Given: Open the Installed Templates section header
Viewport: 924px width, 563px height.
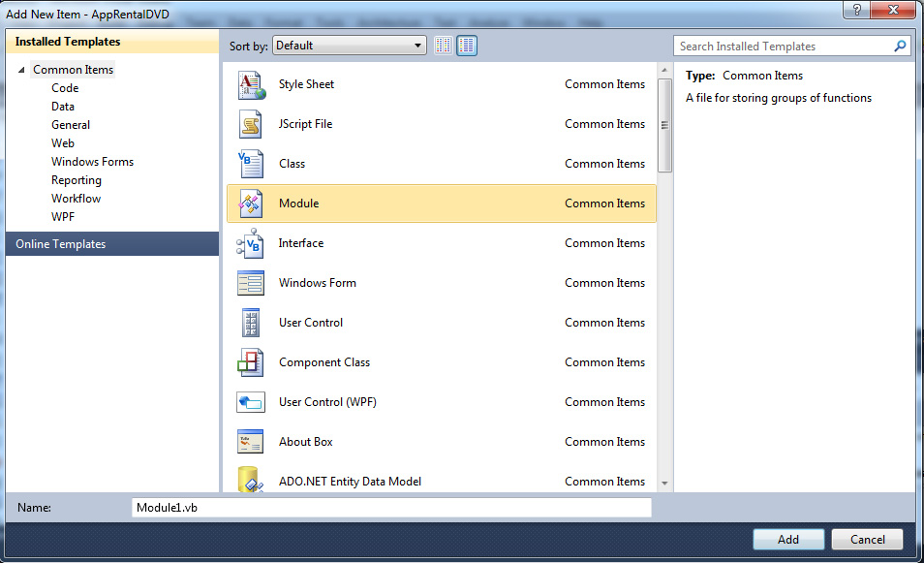Looking at the screenshot, I should (112, 42).
